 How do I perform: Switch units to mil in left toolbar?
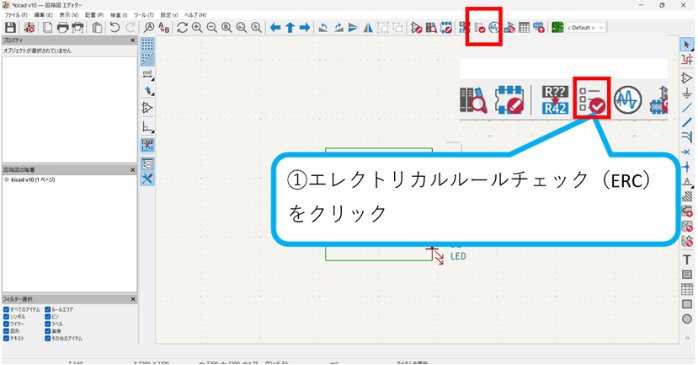pos(147,74)
